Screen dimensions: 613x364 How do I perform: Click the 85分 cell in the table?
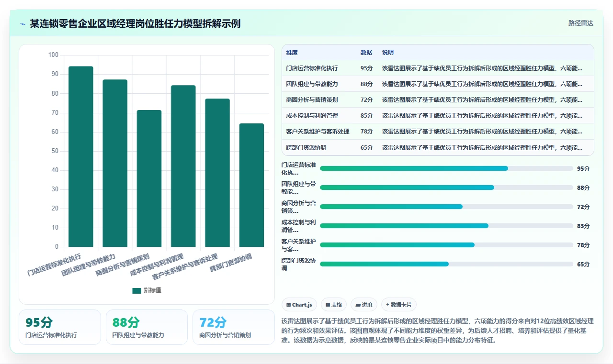[367, 116]
